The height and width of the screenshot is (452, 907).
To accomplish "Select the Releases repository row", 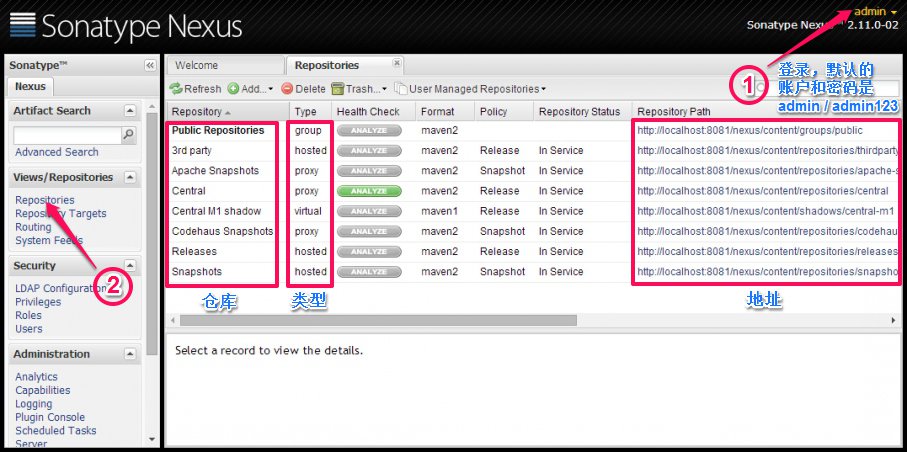I will point(534,252).
